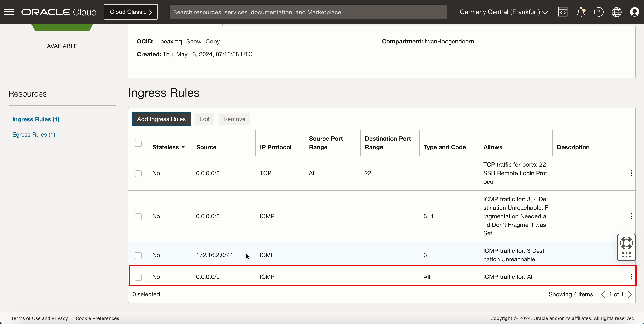Select the Ingress Rules (4) tab
The height and width of the screenshot is (324, 644).
coord(36,119)
